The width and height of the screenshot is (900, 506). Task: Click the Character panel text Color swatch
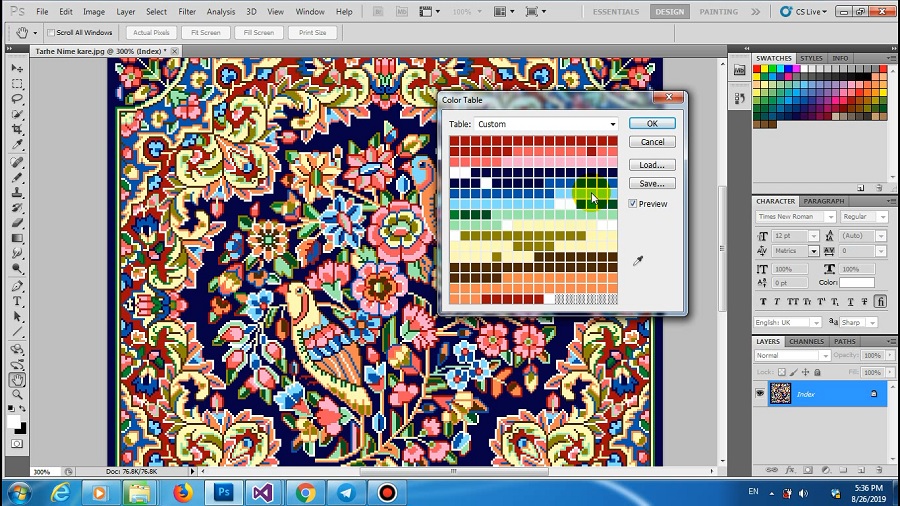tap(856, 282)
